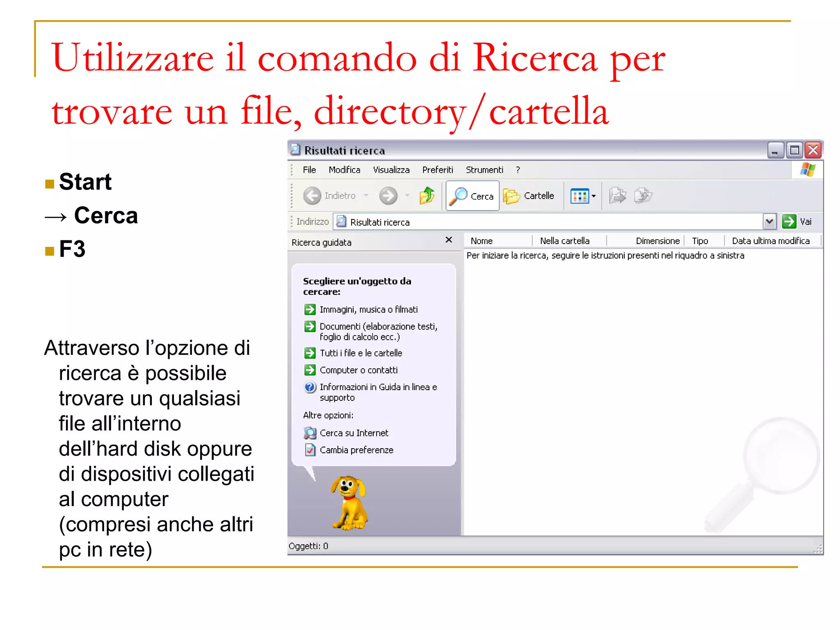The width and height of the screenshot is (840, 630).
Task: Open Informazioni in Guida in linea
Action: click(x=378, y=392)
